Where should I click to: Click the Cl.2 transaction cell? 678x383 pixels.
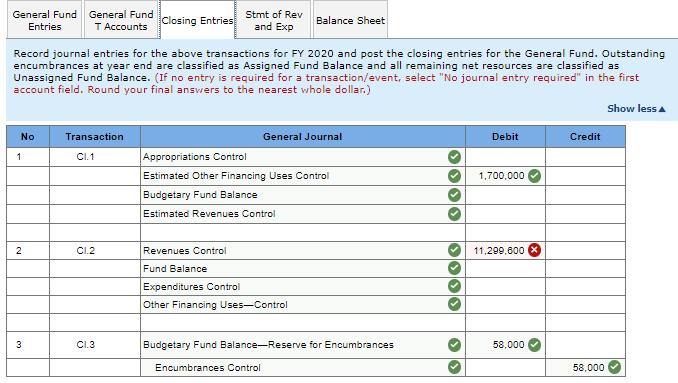(95, 251)
